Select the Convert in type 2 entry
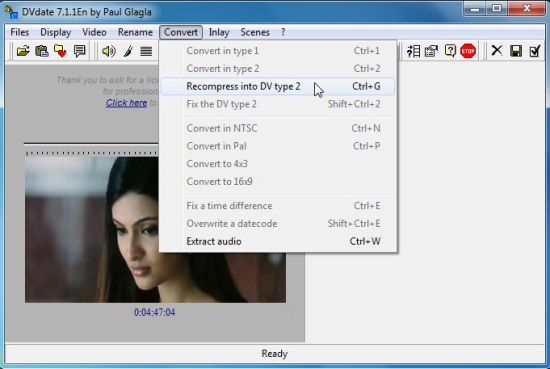 tap(278, 68)
